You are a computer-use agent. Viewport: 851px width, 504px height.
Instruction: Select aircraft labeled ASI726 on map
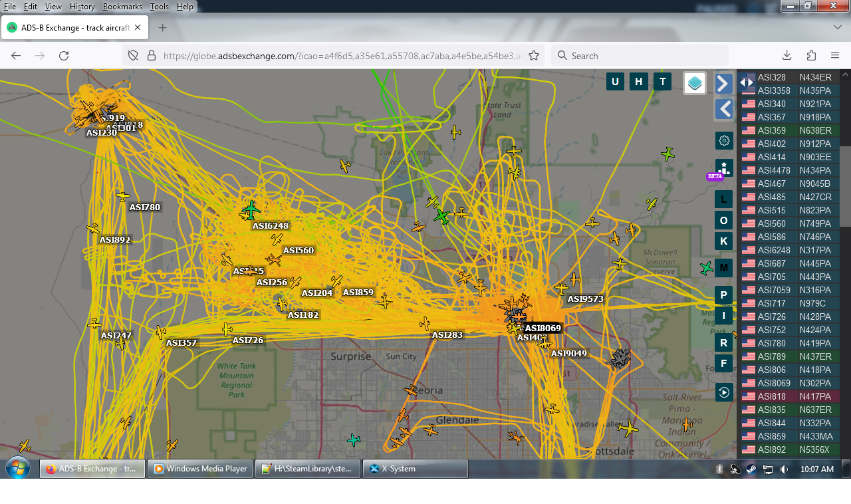click(x=227, y=329)
